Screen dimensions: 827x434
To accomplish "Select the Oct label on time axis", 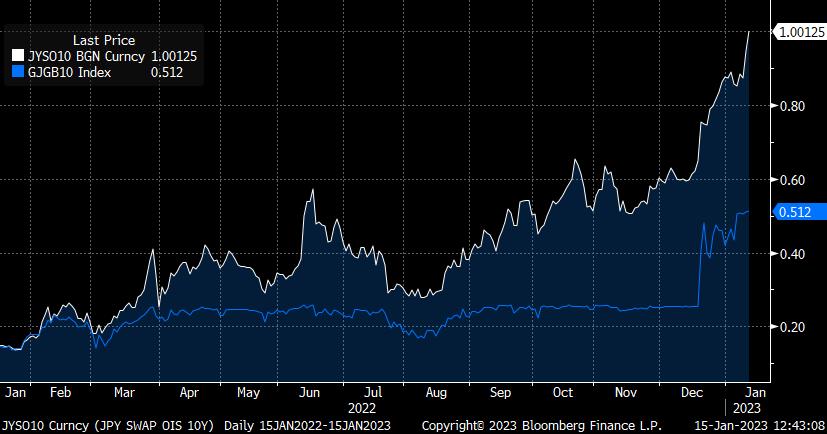I will pyautogui.click(x=564, y=393).
